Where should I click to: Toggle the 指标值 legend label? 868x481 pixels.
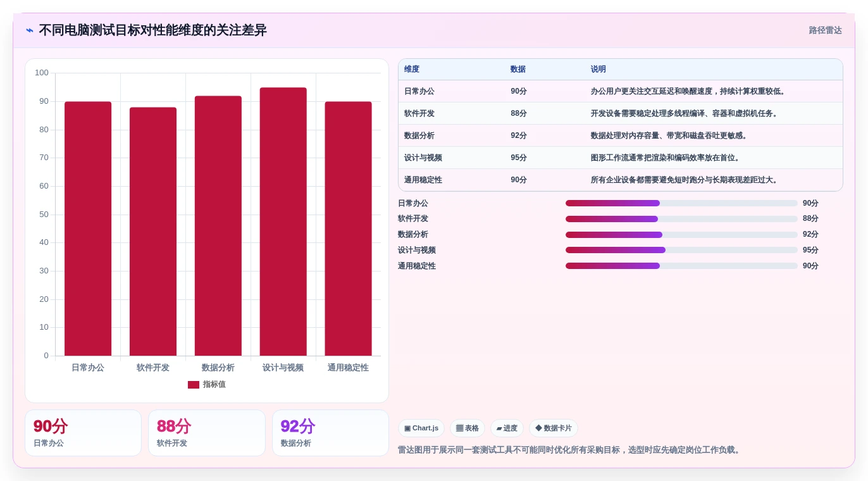(x=214, y=384)
